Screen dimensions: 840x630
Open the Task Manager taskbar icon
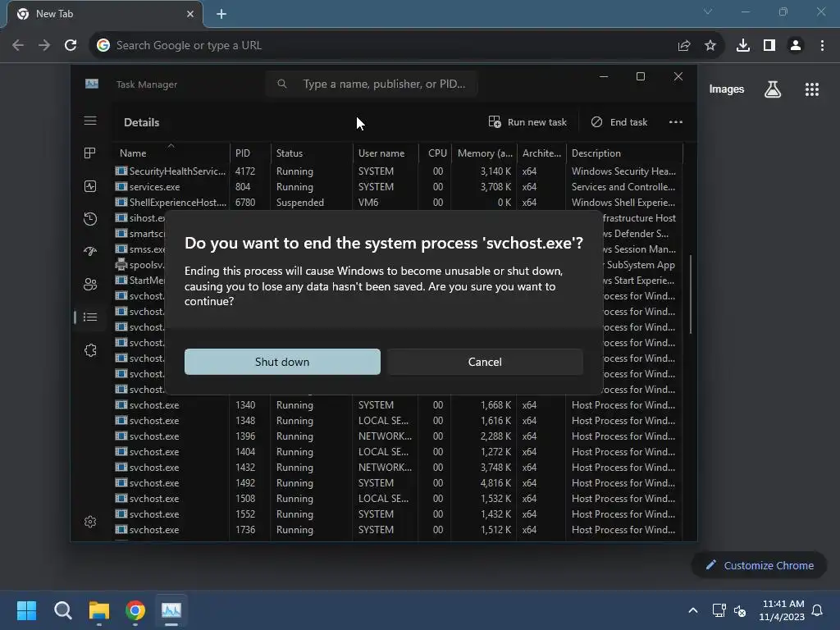pyautogui.click(x=171, y=610)
